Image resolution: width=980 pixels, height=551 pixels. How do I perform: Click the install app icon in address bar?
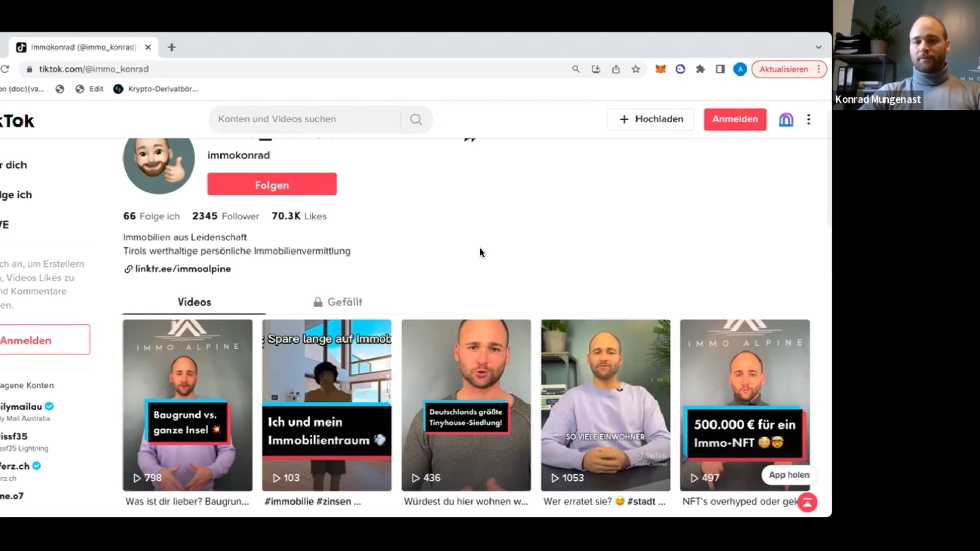pyautogui.click(x=596, y=69)
